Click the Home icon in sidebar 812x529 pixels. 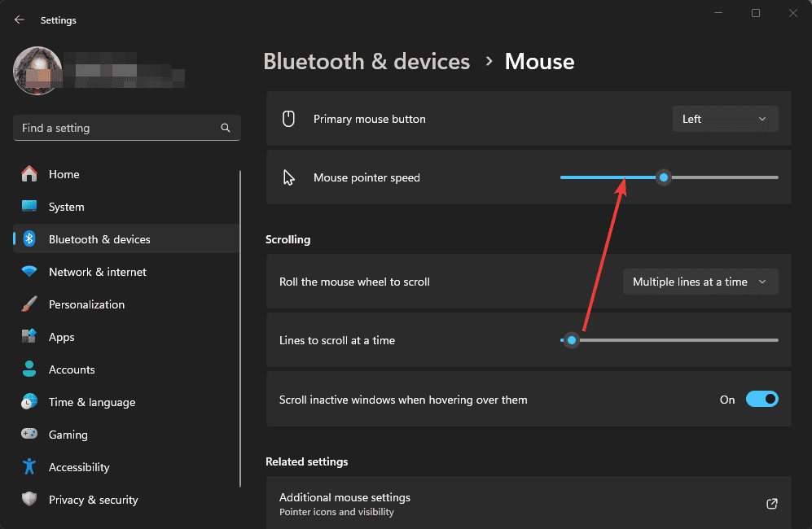(x=29, y=174)
